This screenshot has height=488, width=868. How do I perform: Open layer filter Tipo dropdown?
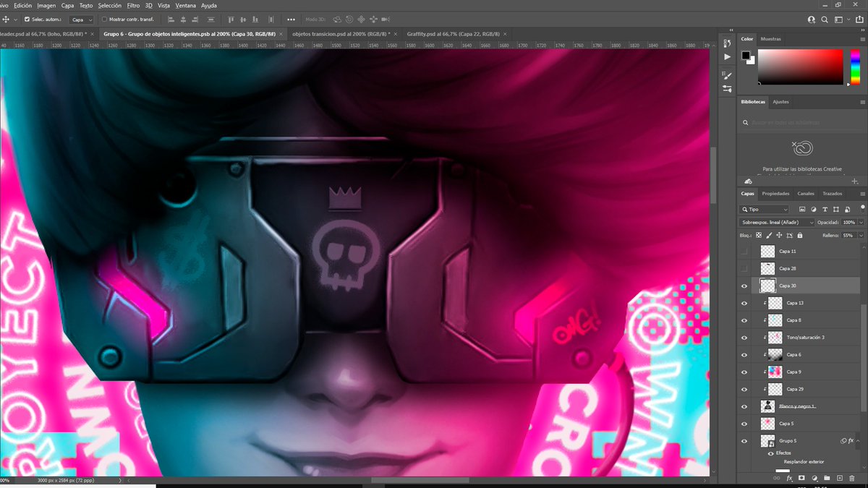click(x=764, y=209)
